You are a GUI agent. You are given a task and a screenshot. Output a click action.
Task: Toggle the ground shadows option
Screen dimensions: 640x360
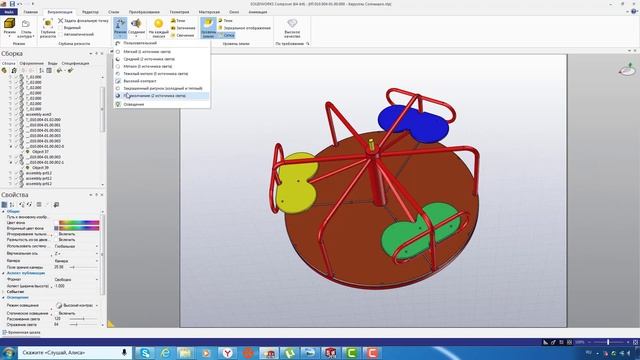226,20
